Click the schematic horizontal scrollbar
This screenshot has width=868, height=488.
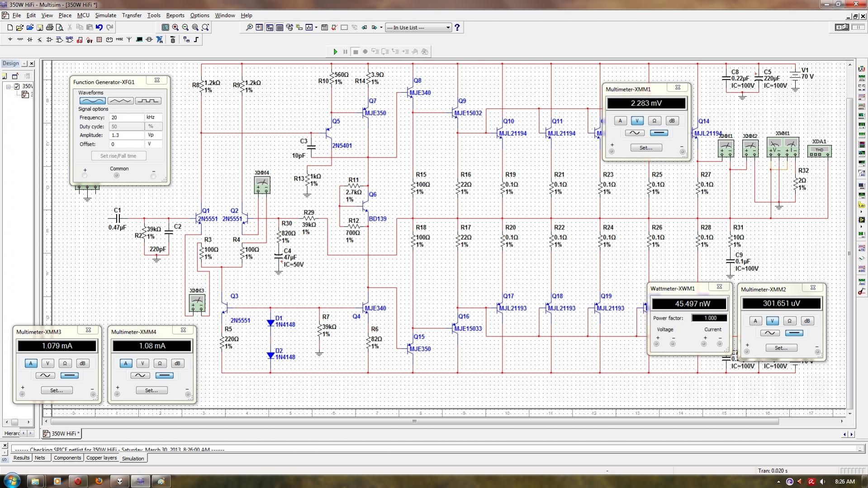414,421
